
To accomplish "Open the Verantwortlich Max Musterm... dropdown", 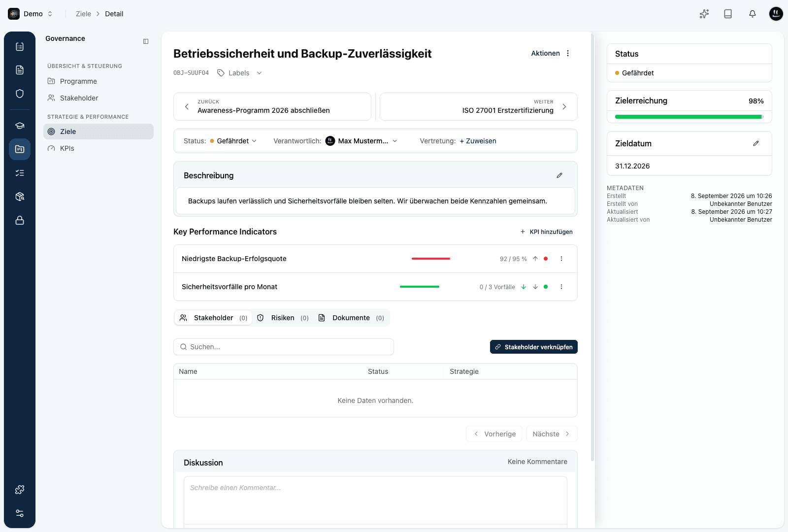I will tap(361, 141).
